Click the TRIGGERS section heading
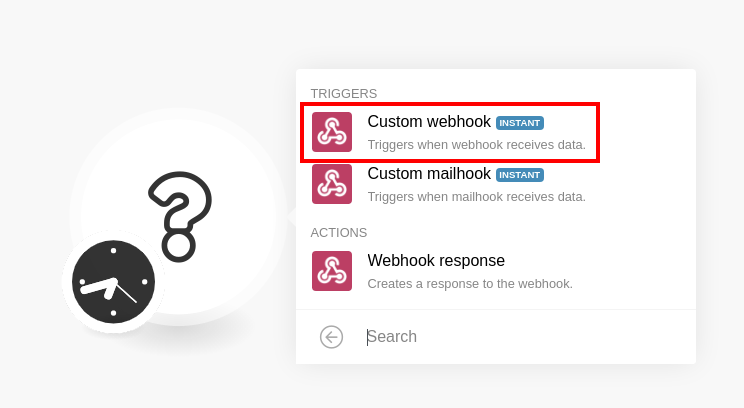 tap(344, 93)
